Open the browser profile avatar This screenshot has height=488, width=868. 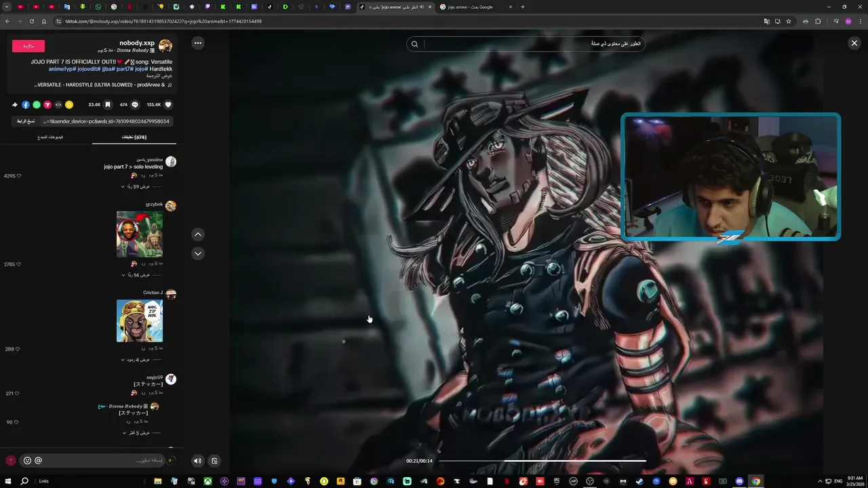tap(848, 21)
